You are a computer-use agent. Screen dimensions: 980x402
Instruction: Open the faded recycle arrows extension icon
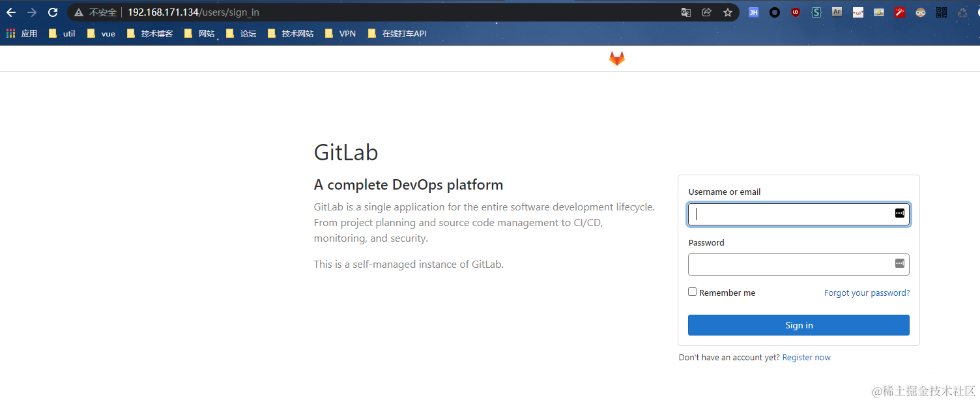coord(962,12)
